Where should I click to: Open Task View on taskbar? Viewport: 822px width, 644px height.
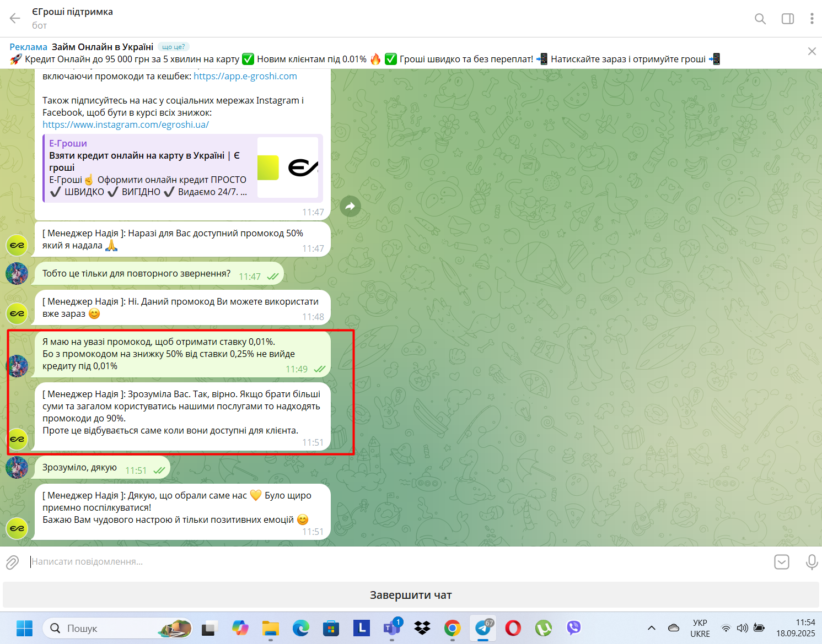[209, 628]
